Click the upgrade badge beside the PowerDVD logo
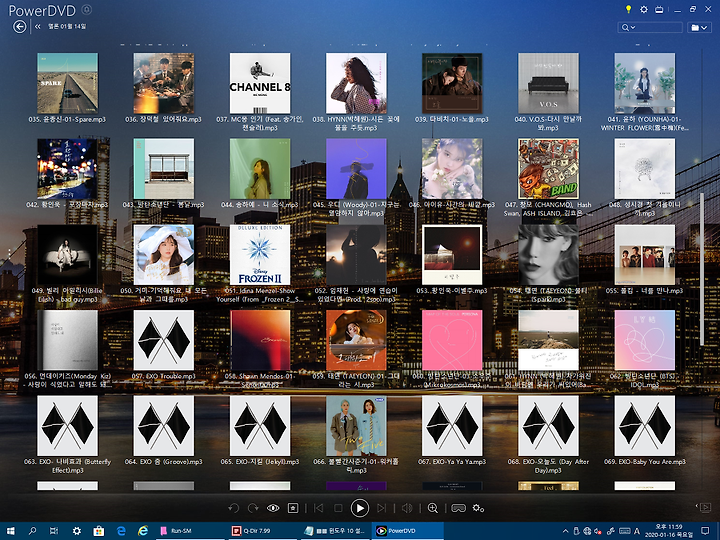The width and height of the screenshot is (720, 540). click(86, 9)
